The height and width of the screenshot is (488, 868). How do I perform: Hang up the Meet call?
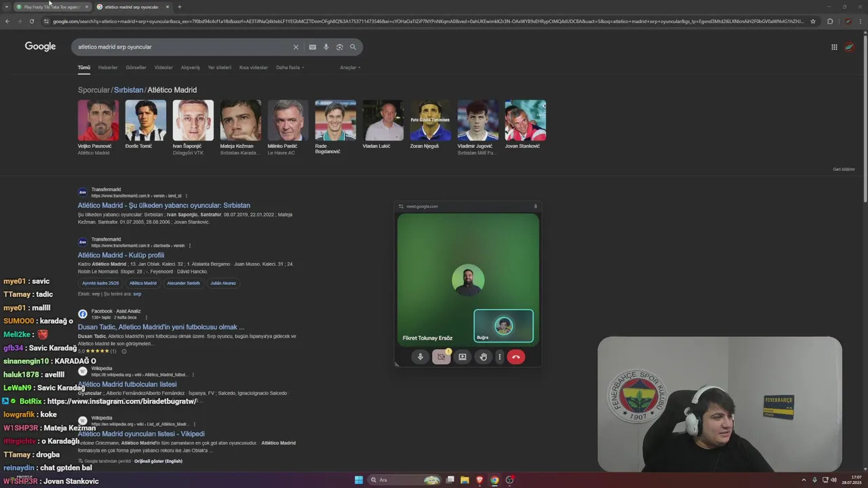[x=516, y=357]
